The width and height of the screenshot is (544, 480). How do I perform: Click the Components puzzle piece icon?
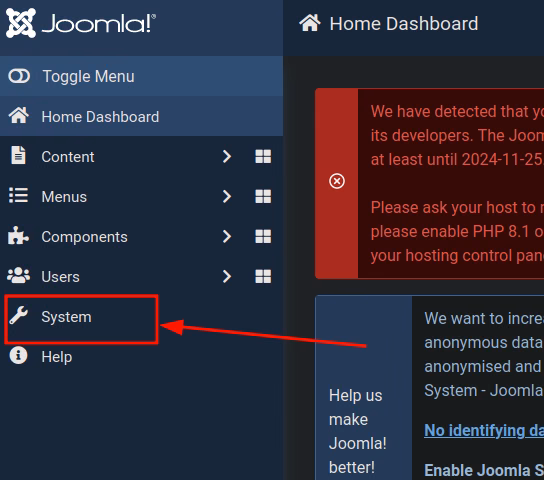point(18,235)
